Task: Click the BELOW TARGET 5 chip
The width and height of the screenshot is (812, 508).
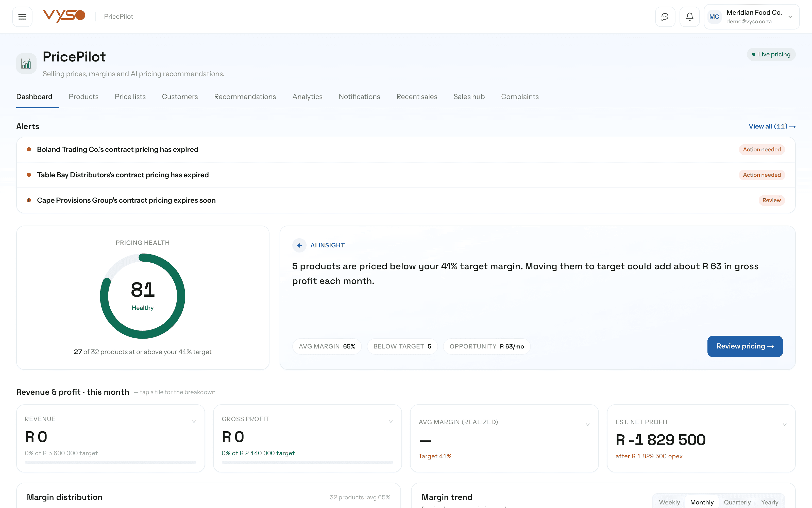Action: 402,346
